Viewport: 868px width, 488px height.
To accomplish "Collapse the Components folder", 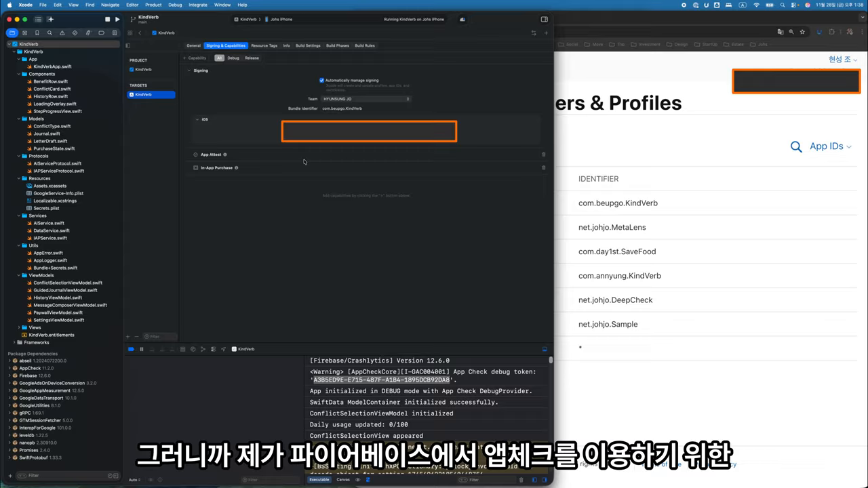I will [x=20, y=74].
